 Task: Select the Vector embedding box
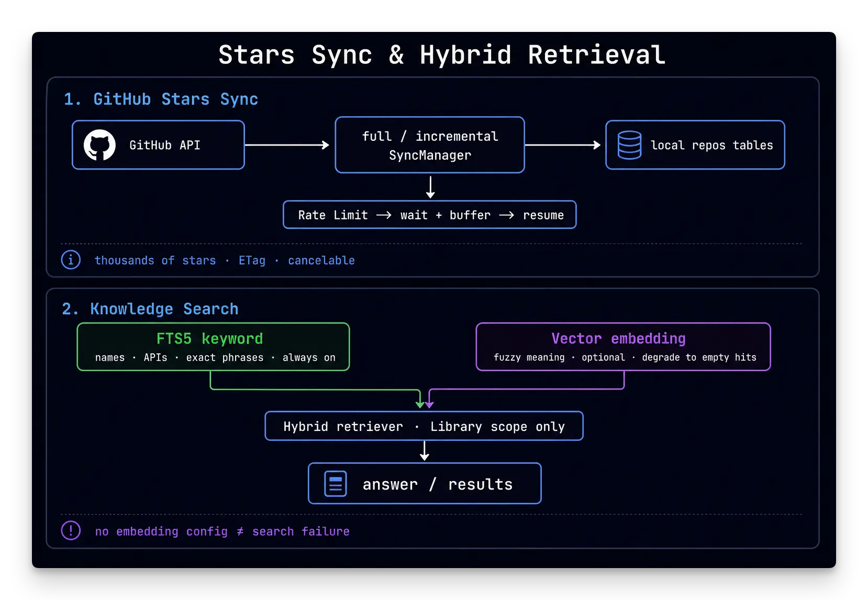624,347
